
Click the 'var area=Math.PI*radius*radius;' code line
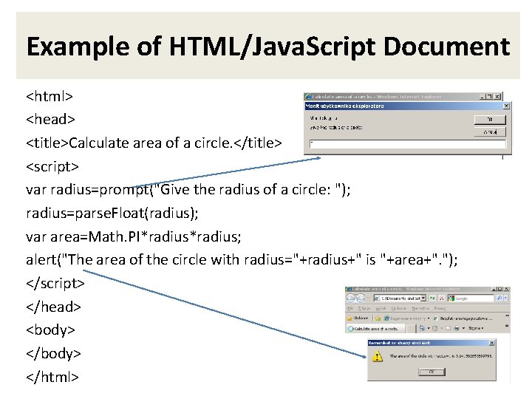(133, 236)
